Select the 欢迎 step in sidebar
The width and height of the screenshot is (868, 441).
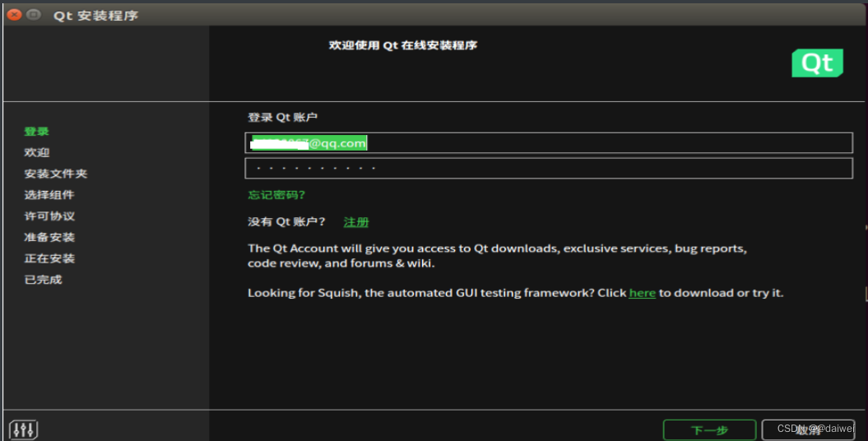[36, 152]
